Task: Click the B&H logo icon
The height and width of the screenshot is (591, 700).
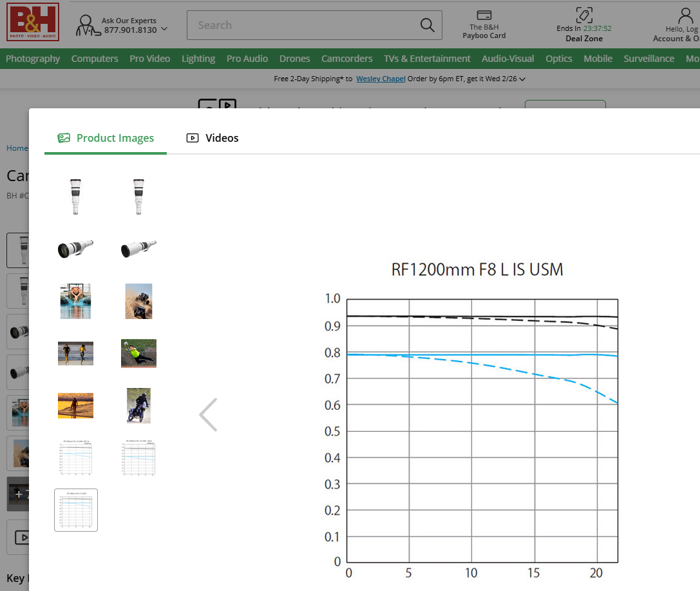Action: click(33, 22)
